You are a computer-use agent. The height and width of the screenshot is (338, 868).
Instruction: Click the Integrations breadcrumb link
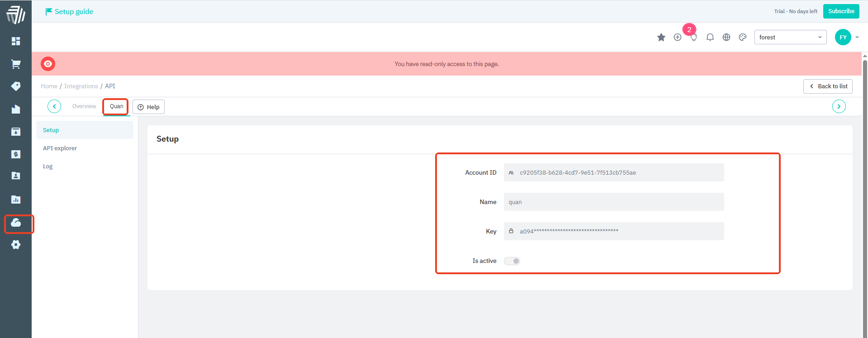click(x=81, y=86)
